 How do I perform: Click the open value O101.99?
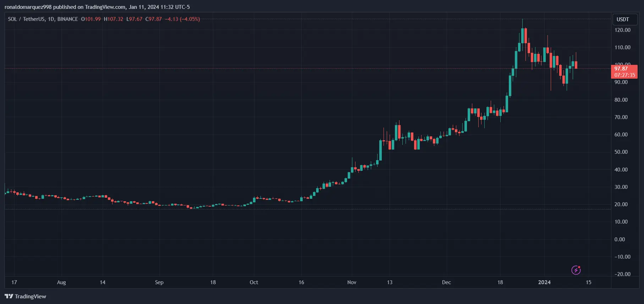(x=91, y=19)
